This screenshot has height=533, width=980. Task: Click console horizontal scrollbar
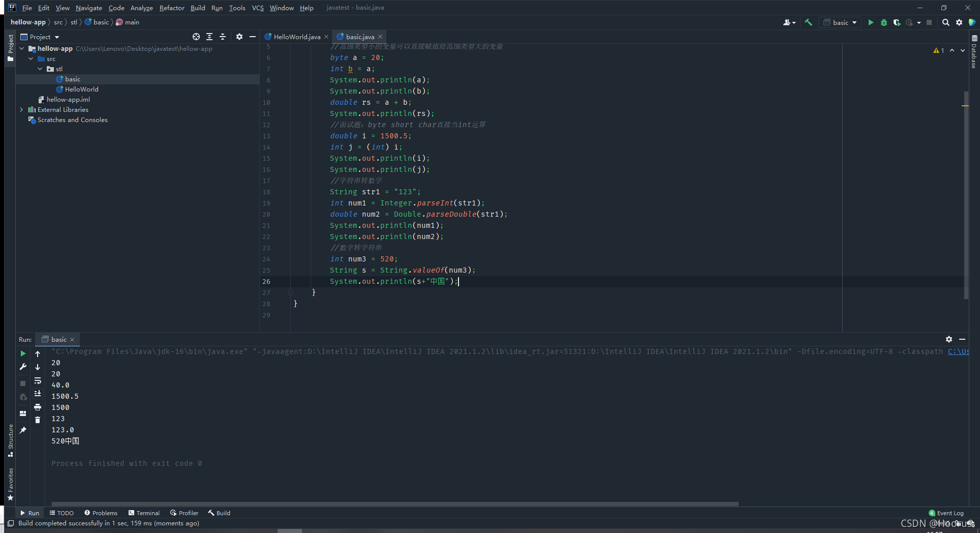(395, 504)
